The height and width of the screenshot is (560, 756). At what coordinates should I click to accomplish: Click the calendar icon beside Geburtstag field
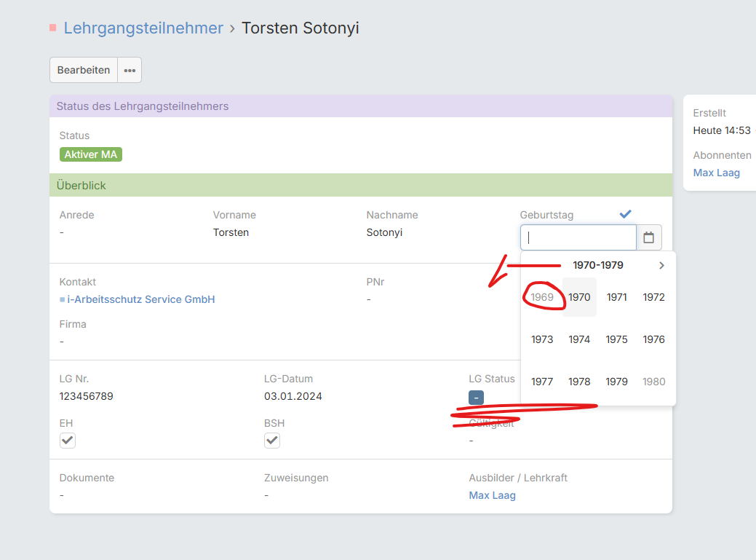tap(648, 237)
